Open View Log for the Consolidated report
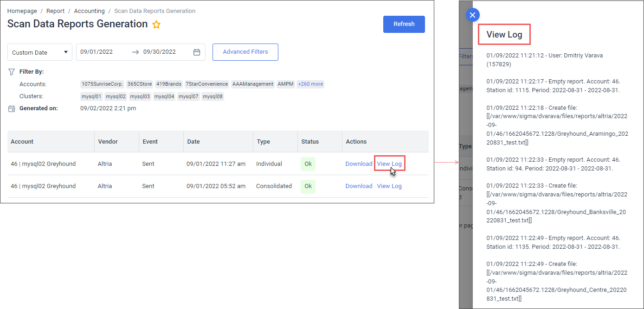The height and width of the screenshot is (309, 644). [389, 186]
